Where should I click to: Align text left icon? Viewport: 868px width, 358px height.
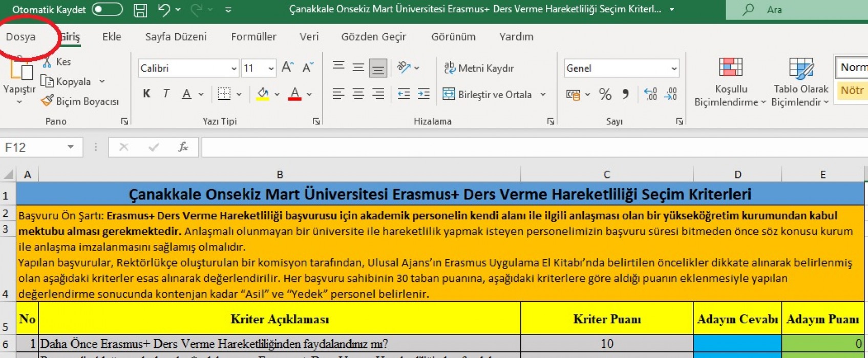(x=338, y=94)
